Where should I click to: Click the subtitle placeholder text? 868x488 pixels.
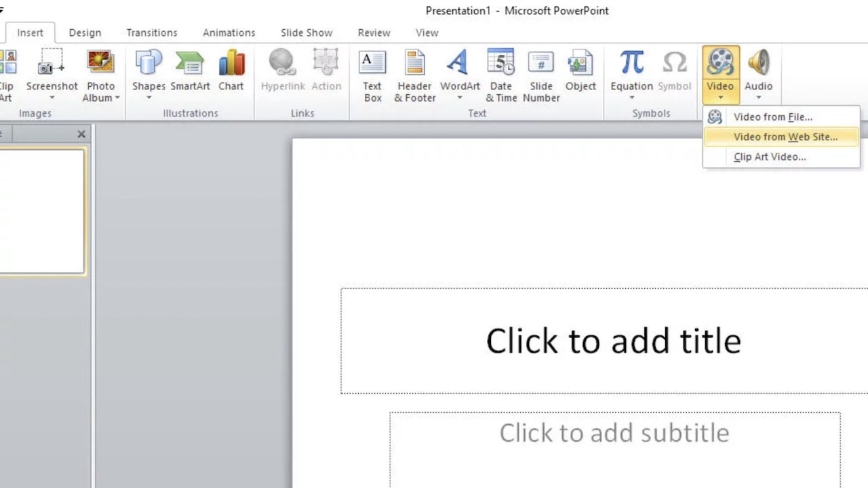pos(614,432)
